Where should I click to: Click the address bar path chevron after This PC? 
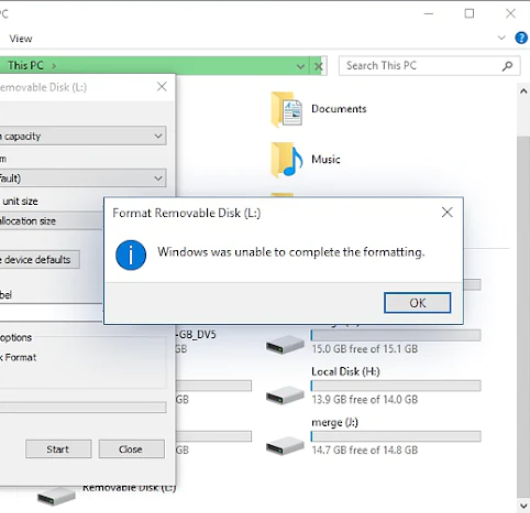click(x=54, y=66)
